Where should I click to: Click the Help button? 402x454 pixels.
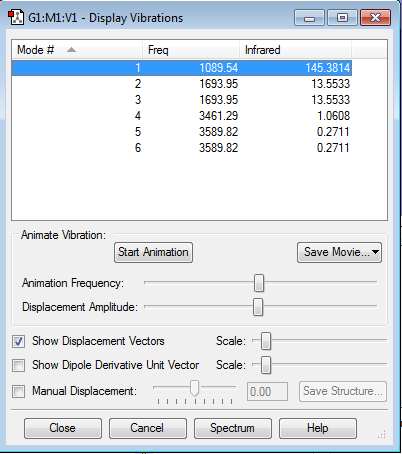[318, 428]
